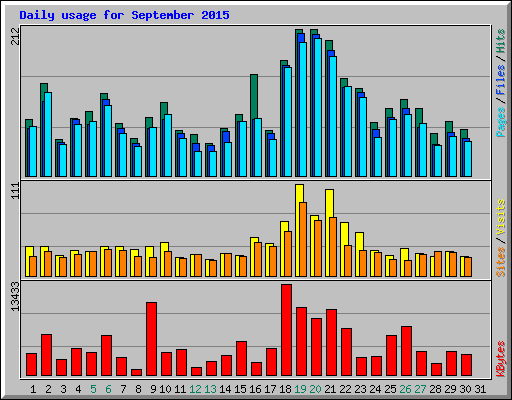Click day label 7 on the x-axis
Viewport: 512px width, 400px height.
pyautogui.click(x=123, y=389)
